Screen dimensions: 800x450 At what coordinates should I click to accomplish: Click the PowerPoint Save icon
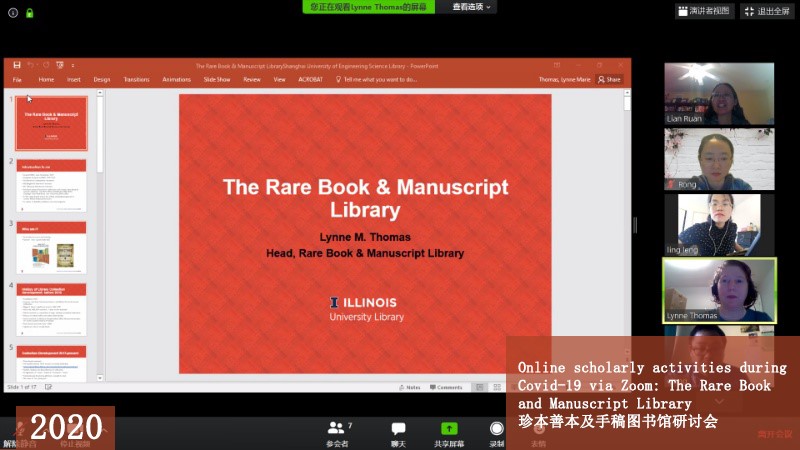click(17, 65)
